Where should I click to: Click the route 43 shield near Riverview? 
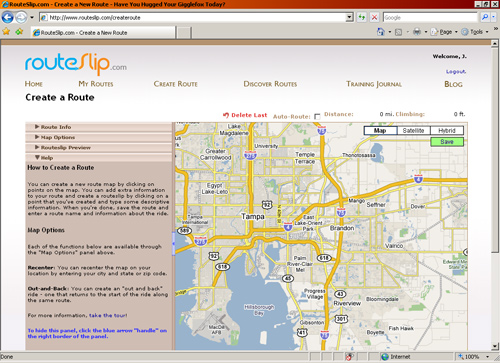(x=340, y=294)
